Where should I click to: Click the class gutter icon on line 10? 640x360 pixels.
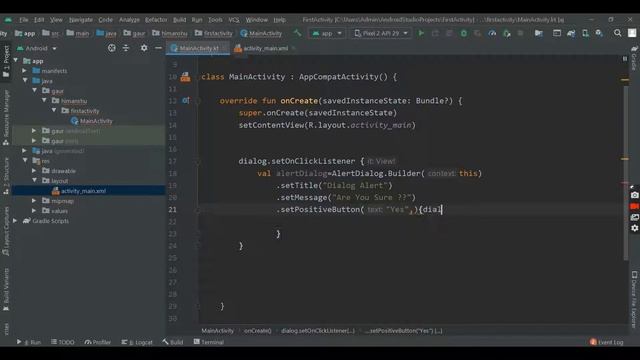click(x=185, y=77)
